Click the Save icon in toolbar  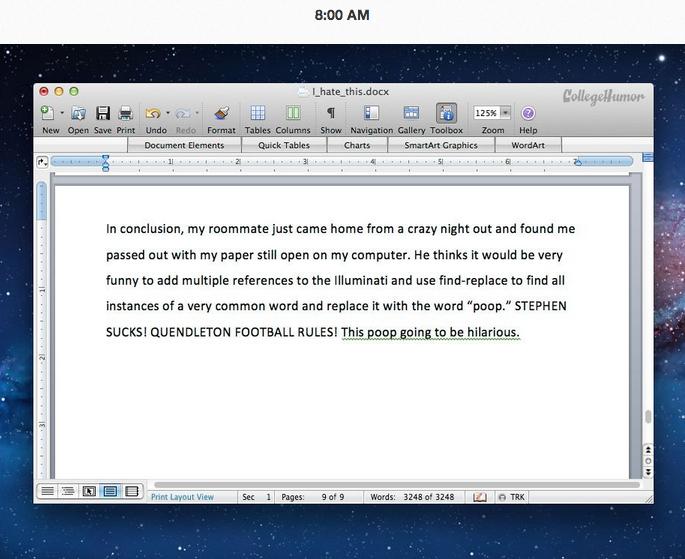tap(103, 114)
